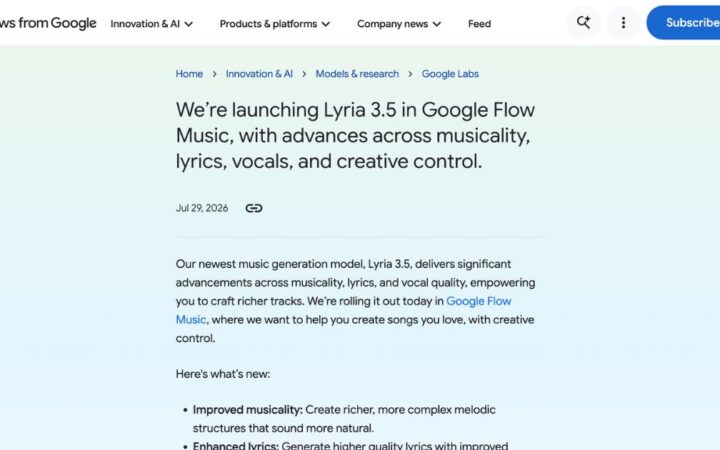This screenshot has width=720, height=450.
Task: Click chevron separator after Innovation & AI breadcrumb
Action: (x=304, y=74)
